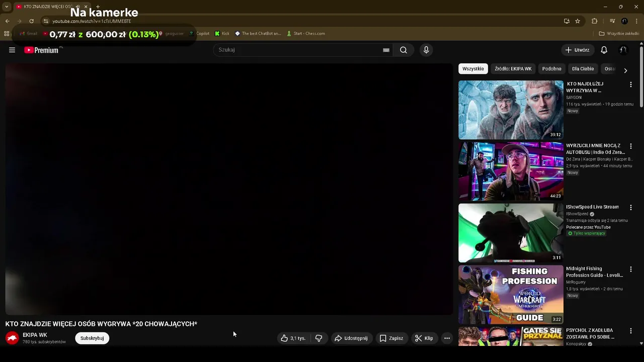Open Copilot bookmark
644x362 pixels.
pos(199,34)
